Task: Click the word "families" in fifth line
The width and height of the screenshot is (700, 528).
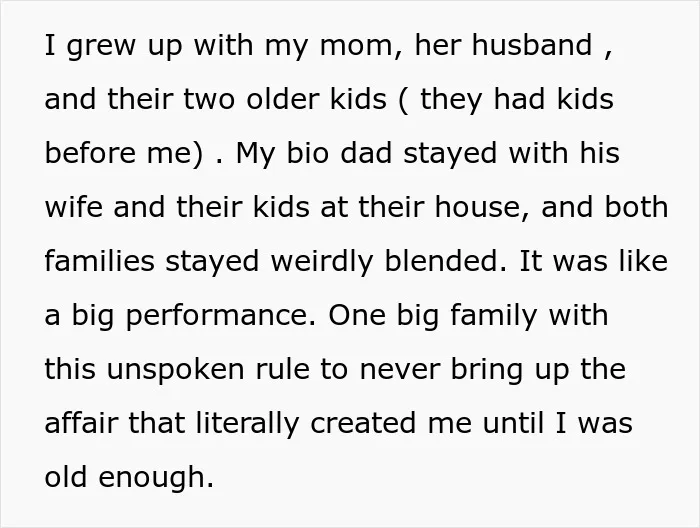Action: 100,261
